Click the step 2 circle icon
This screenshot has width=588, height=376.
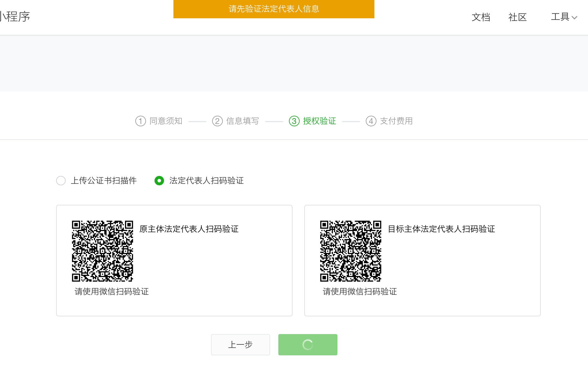pos(217,121)
